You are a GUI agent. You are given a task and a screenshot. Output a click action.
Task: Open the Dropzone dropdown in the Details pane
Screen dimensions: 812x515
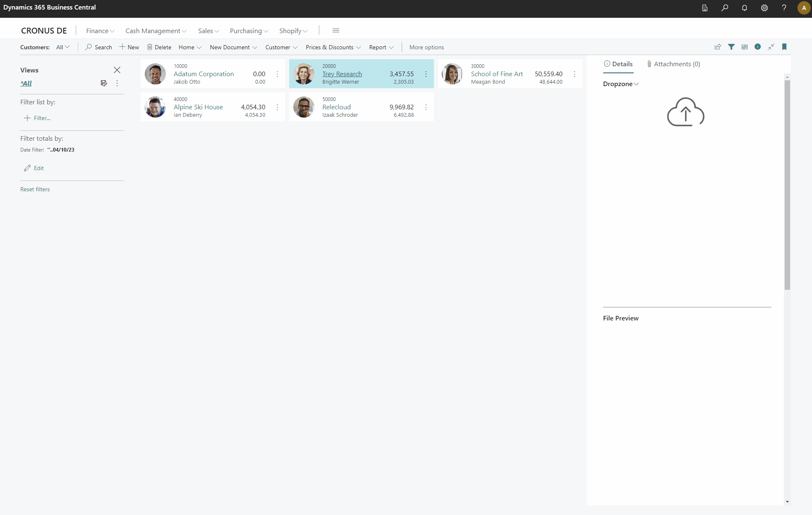click(620, 84)
